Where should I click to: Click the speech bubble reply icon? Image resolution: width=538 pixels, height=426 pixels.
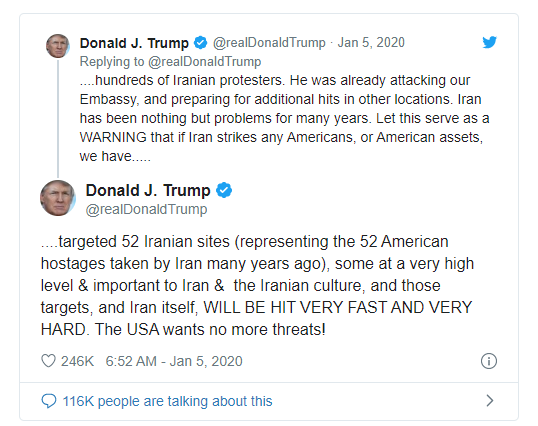click(x=49, y=401)
